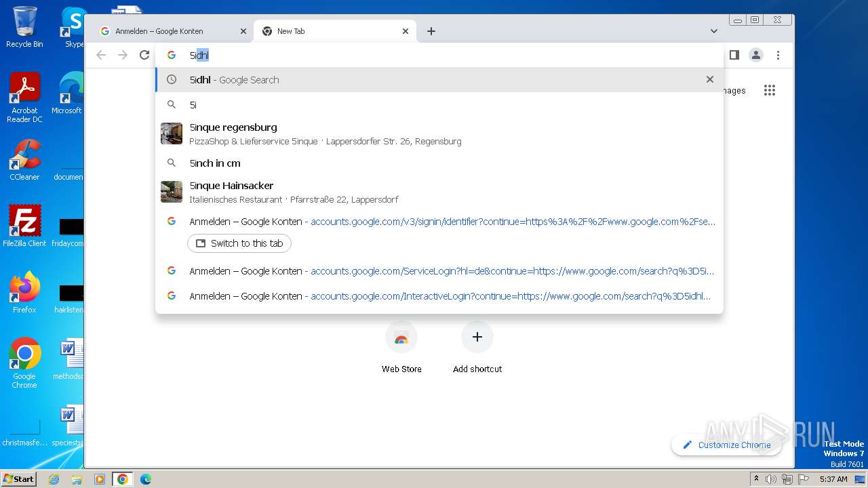The width and height of the screenshot is (868, 488).
Task: Select 5inque Hainsacker suggestion
Action: (439, 192)
